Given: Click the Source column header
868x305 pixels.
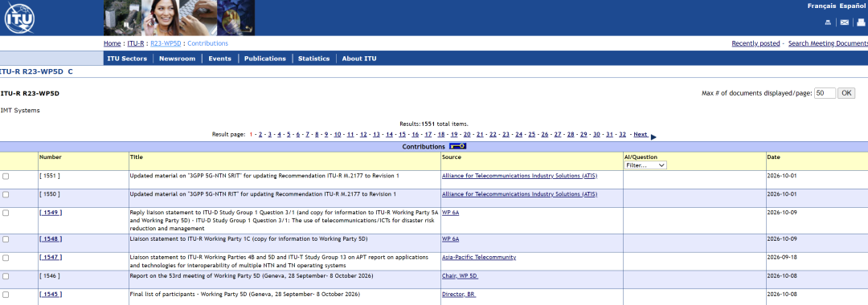Looking at the screenshot, I should 451,157.
